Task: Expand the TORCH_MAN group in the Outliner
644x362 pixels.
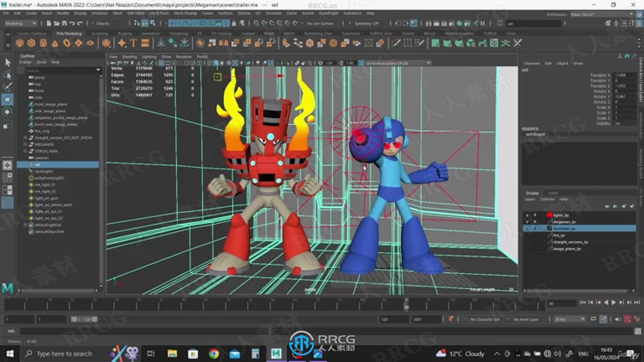Action: click(x=25, y=151)
